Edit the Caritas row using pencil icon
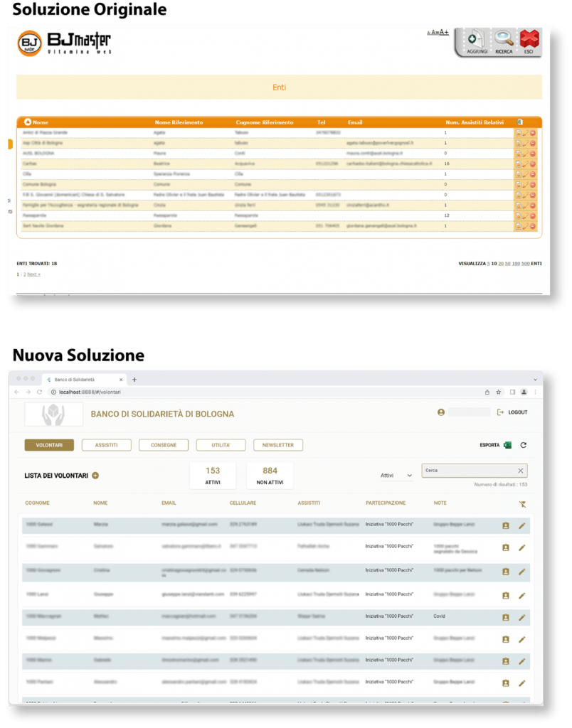 click(526, 164)
